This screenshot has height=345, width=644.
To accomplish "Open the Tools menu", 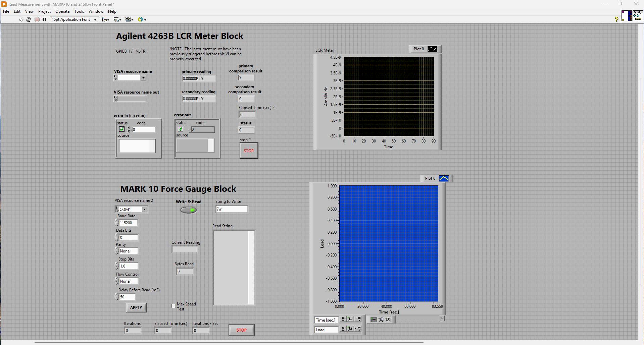I will click(79, 11).
